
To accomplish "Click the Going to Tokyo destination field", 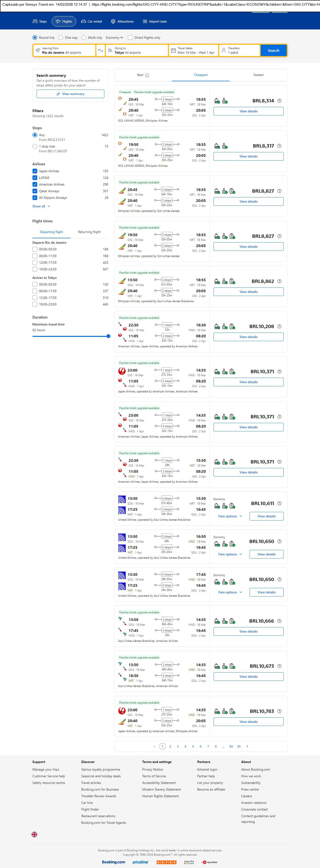I will [x=137, y=51].
